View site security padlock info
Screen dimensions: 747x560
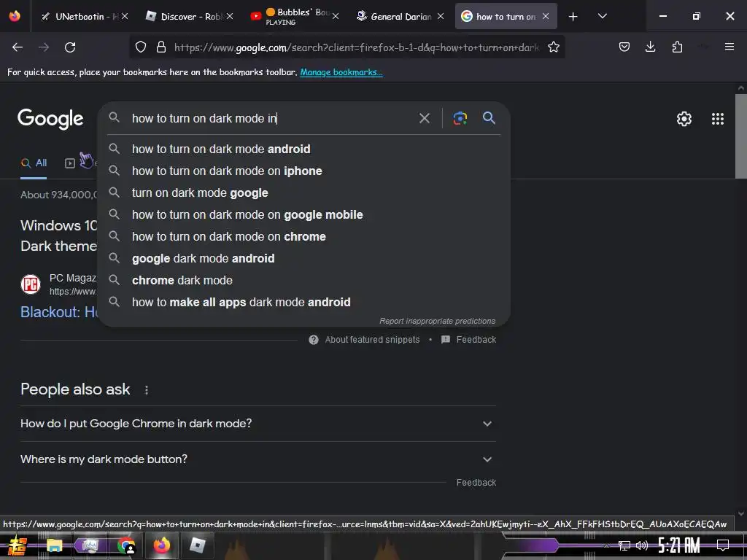click(x=161, y=47)
